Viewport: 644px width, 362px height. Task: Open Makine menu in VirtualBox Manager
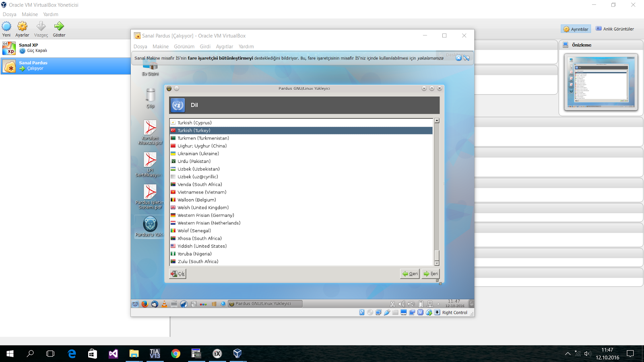(30, 14)
